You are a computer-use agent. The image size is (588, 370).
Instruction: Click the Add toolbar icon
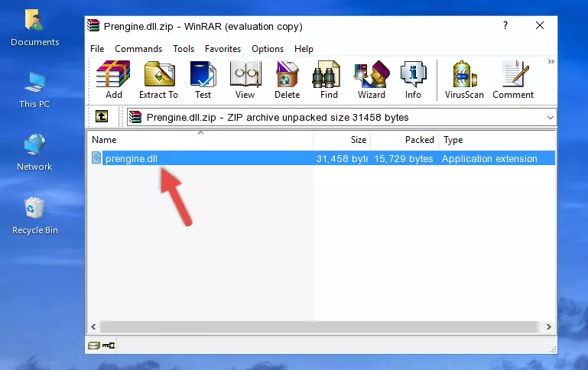pyautogui.click(x=113, y=80)
